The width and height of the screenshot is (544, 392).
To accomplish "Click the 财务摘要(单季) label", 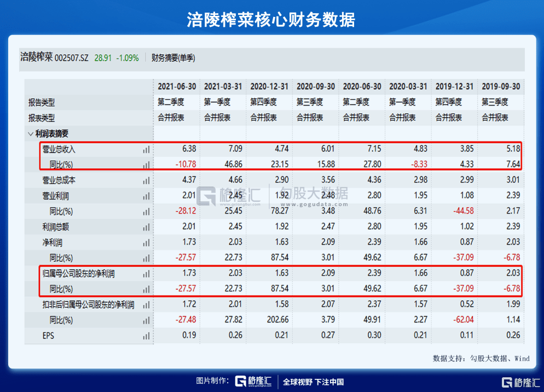I will click(x=173, y=58).
